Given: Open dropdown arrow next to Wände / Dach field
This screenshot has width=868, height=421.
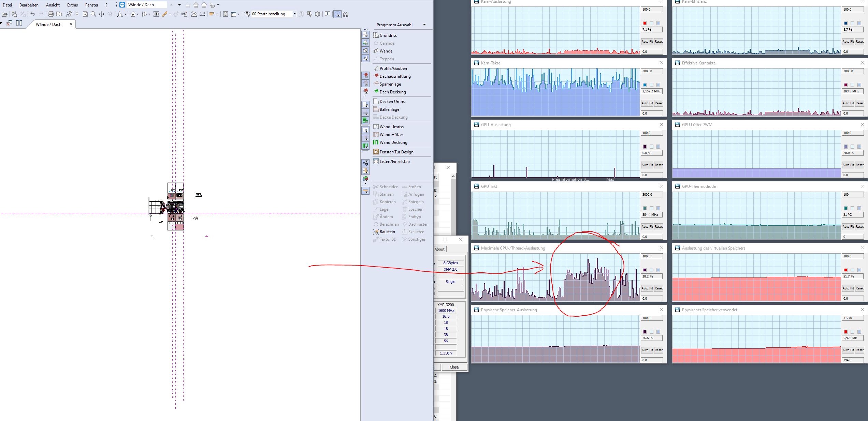Looking at the screenshot, I should [x=179, y=5].
